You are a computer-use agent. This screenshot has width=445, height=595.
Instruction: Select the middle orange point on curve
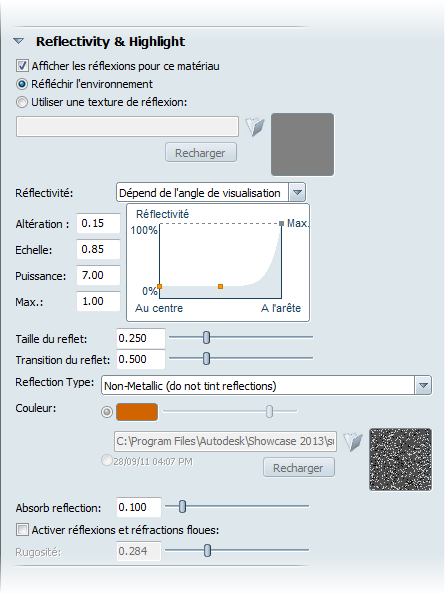point(220,286)
